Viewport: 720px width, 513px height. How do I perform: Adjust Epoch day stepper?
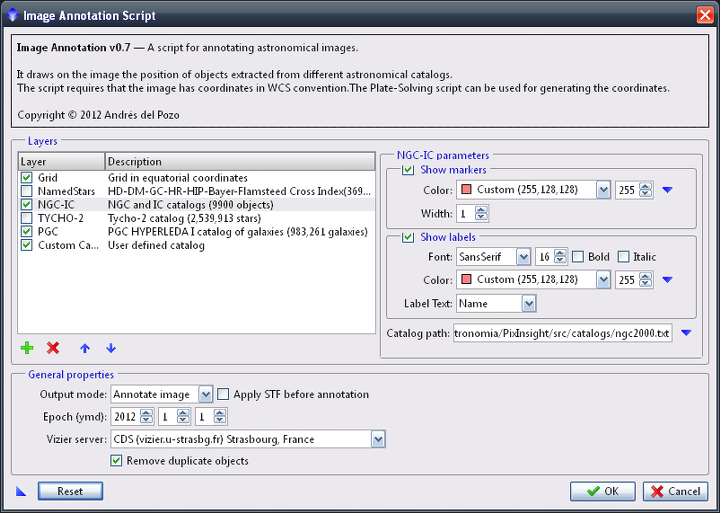220,417
